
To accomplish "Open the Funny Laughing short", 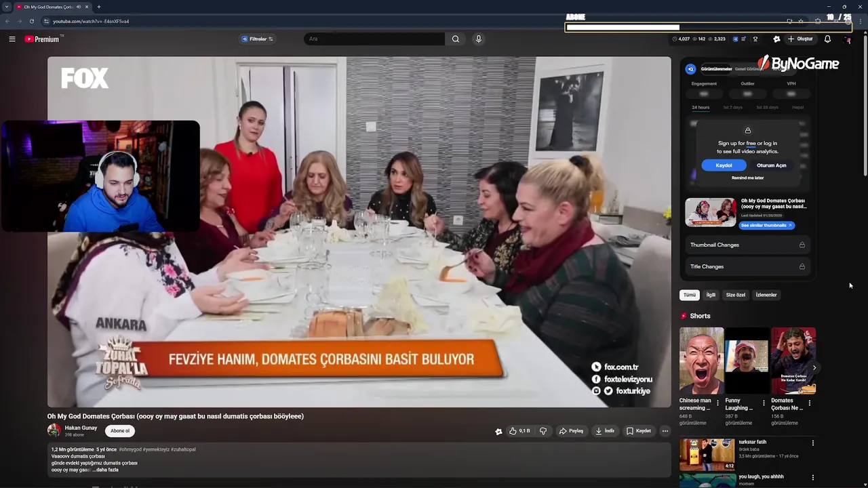I will click(747, 361).
